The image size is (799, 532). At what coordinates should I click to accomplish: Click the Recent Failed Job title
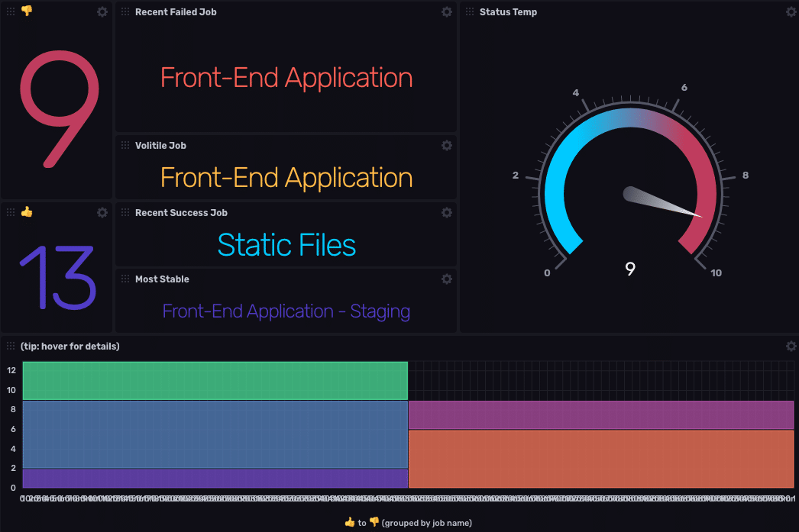coord(176,11)
